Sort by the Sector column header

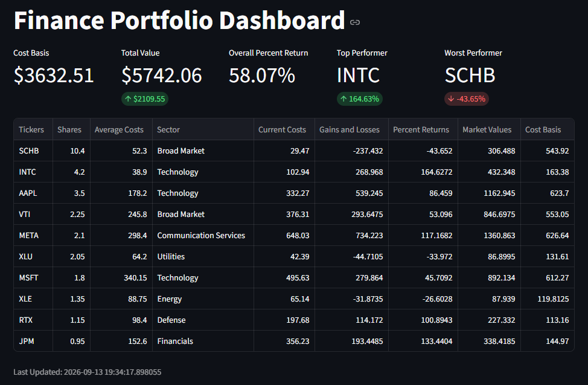click(203, 129)
